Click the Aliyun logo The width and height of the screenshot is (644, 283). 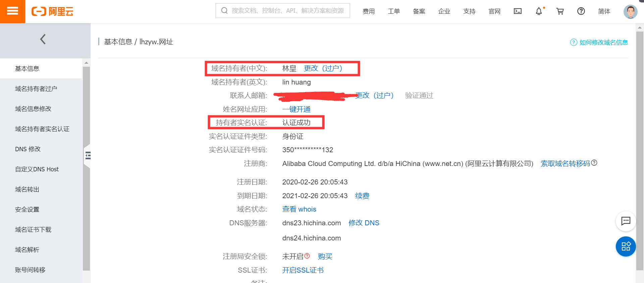coord(52,11)
